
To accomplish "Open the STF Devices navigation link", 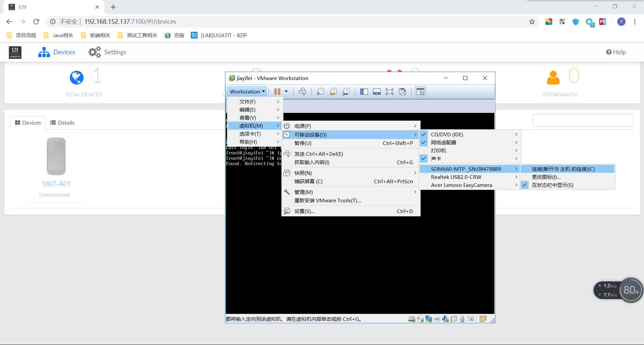I will click(56, 52).
